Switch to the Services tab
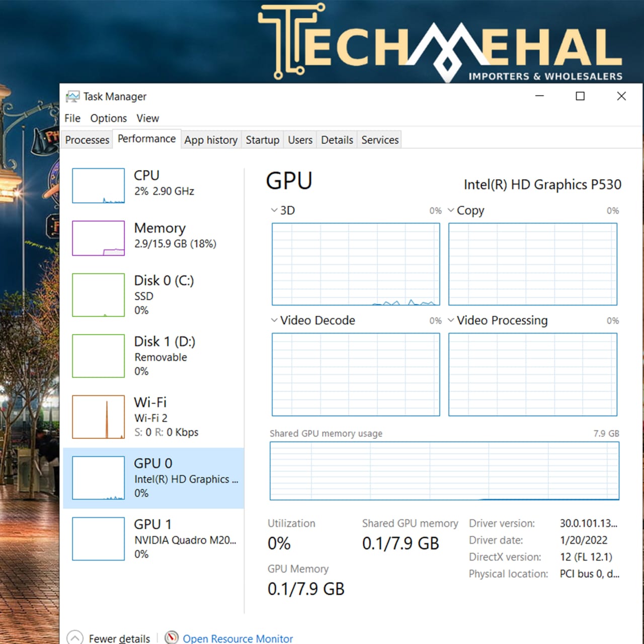 point(380,140)
